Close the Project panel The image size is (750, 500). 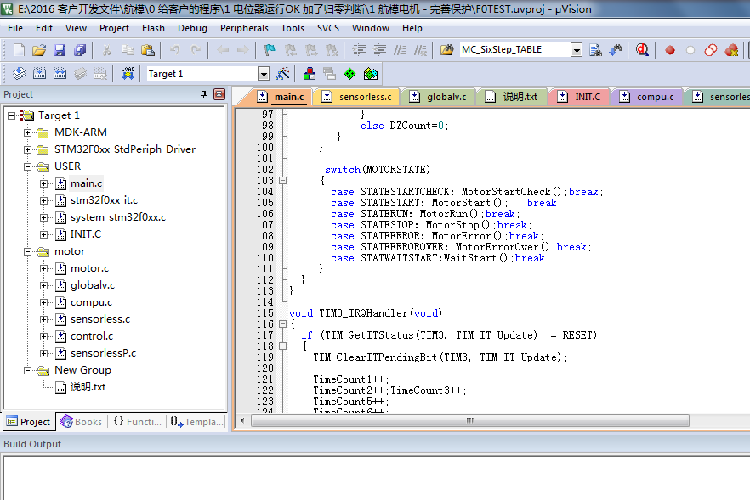219,94
